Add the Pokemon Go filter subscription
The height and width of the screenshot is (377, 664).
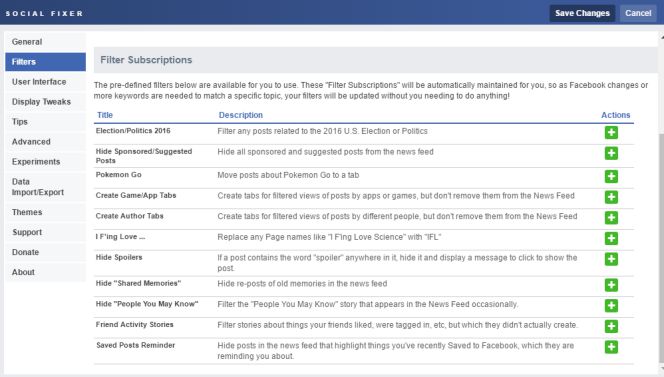[x=611, y=176]
